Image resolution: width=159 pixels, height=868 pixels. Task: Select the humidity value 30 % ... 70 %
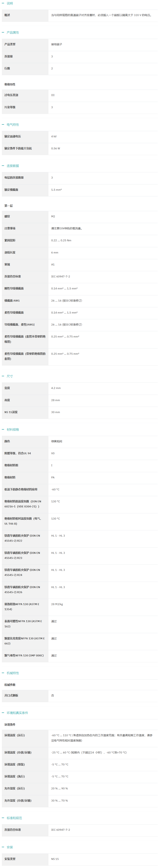(x=59, y=801)
